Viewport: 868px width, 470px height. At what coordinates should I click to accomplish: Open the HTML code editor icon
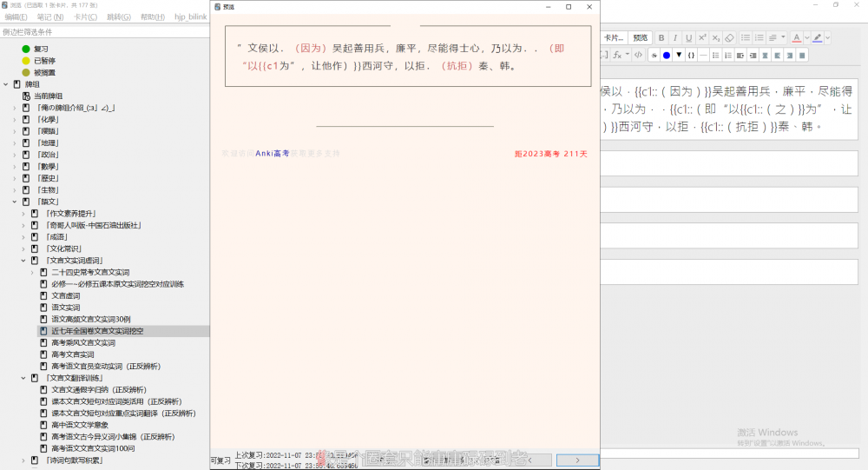638,55
